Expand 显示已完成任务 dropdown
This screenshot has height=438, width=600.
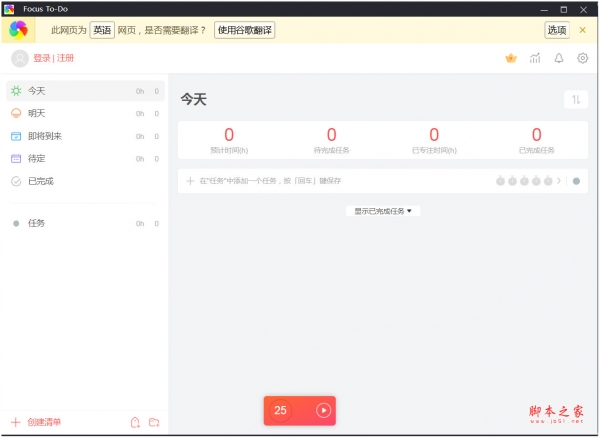click(383, 211)
